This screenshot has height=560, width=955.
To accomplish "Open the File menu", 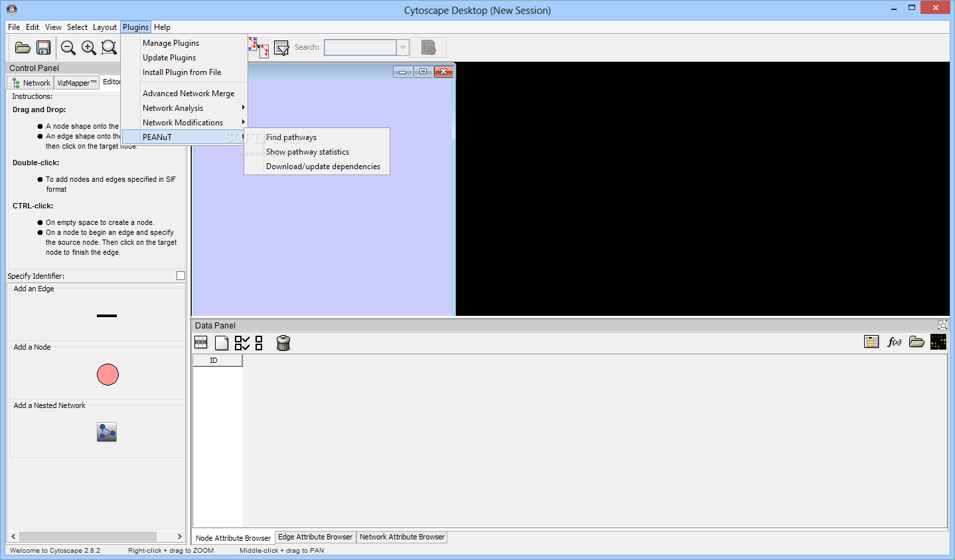I will coord(14,27).
